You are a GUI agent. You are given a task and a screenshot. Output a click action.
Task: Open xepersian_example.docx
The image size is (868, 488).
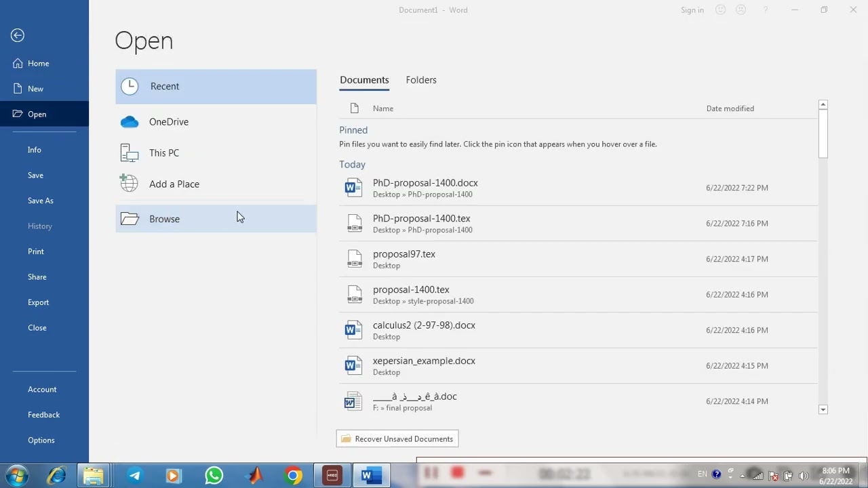(x=578, y=366)
